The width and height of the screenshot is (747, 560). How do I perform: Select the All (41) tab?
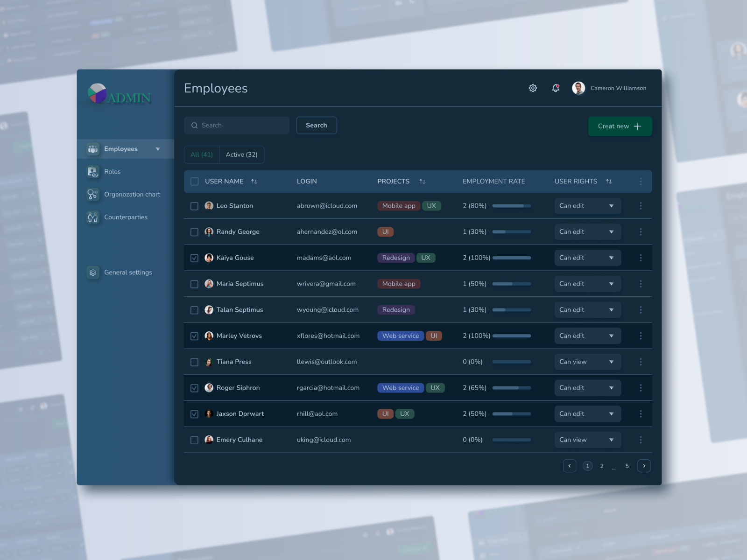click(x=201, y=154)
